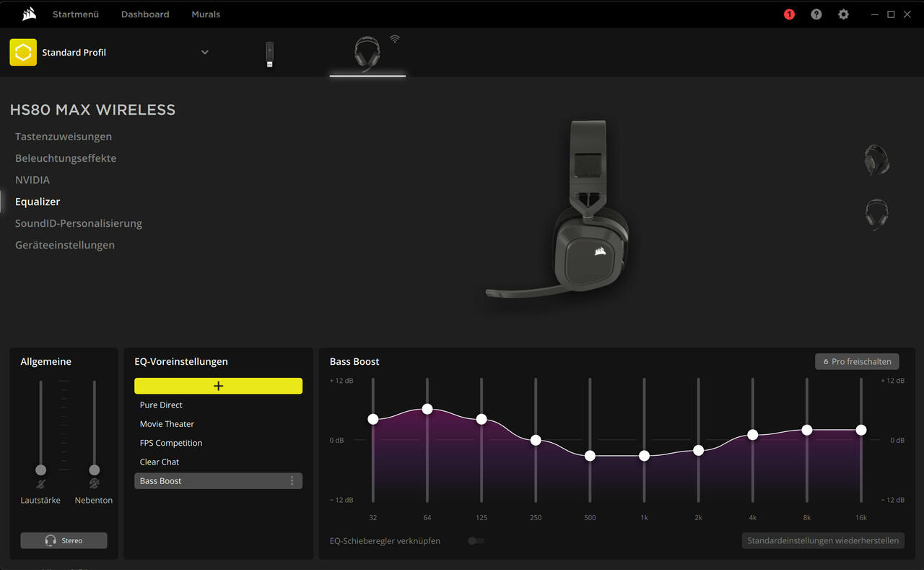Open the Equalizer section
Screen dimensions: 924x570
click(x=38, y=202)
